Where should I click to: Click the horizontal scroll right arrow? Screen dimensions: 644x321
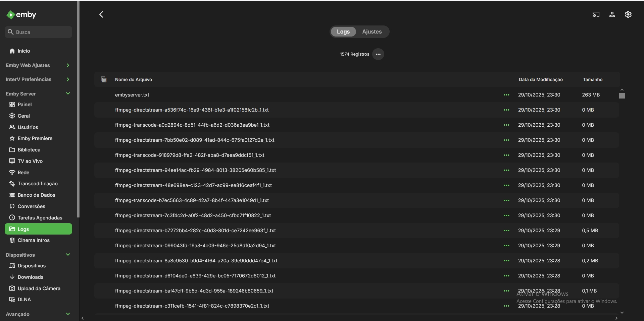[616, 318]
